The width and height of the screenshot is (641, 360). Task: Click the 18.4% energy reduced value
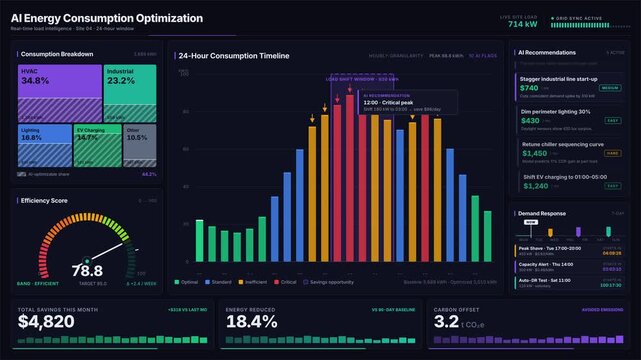251,322
